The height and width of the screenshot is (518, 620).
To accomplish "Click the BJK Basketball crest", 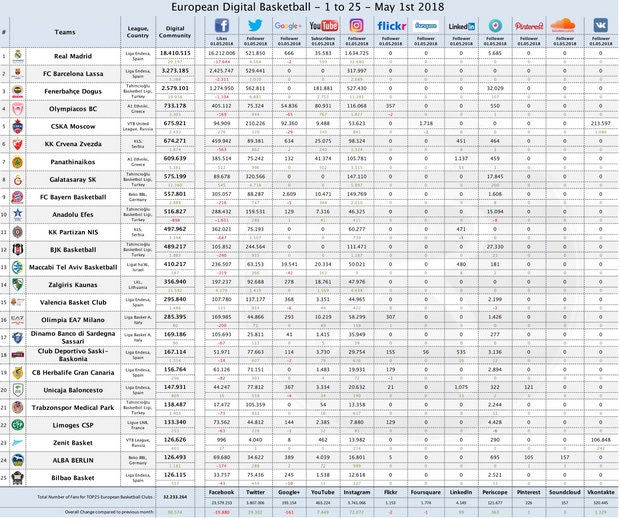I will click(18, 250).
